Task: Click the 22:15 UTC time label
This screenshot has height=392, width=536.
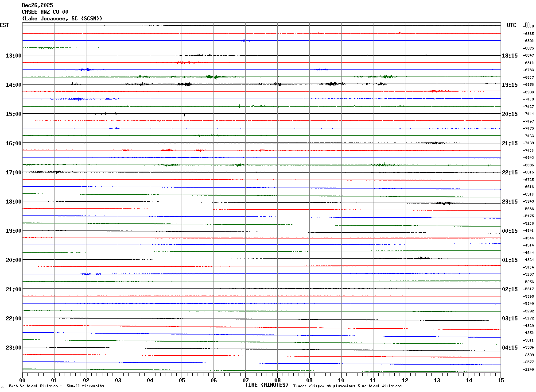Action: click(510, 173)
